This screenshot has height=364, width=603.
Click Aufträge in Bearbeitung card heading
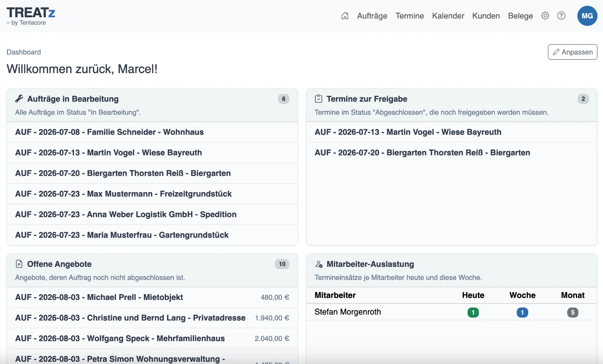[x=73, y=99]
